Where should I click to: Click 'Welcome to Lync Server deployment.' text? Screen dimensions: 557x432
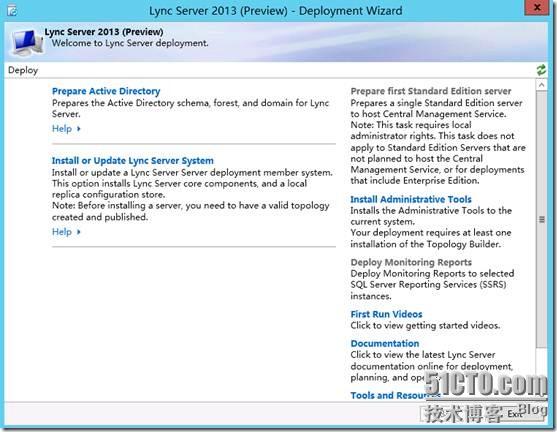pos(130,43)
